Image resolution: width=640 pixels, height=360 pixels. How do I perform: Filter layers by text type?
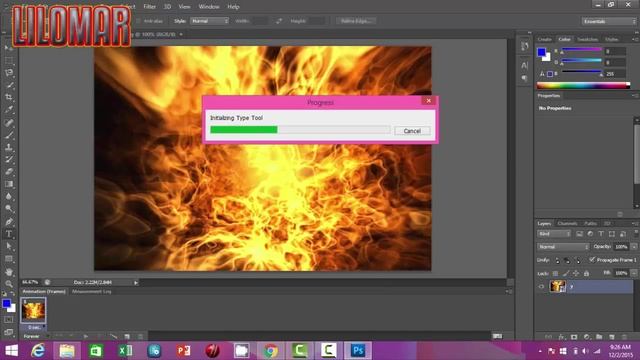(x=601, y=234)
